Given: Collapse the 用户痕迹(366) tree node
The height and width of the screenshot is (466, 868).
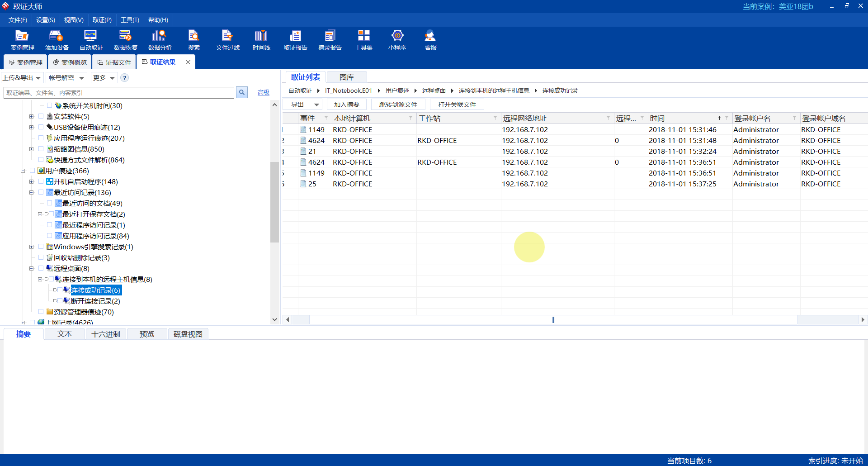Looking at the screenshot, I should pyautogui.click(x=23, y=171).
